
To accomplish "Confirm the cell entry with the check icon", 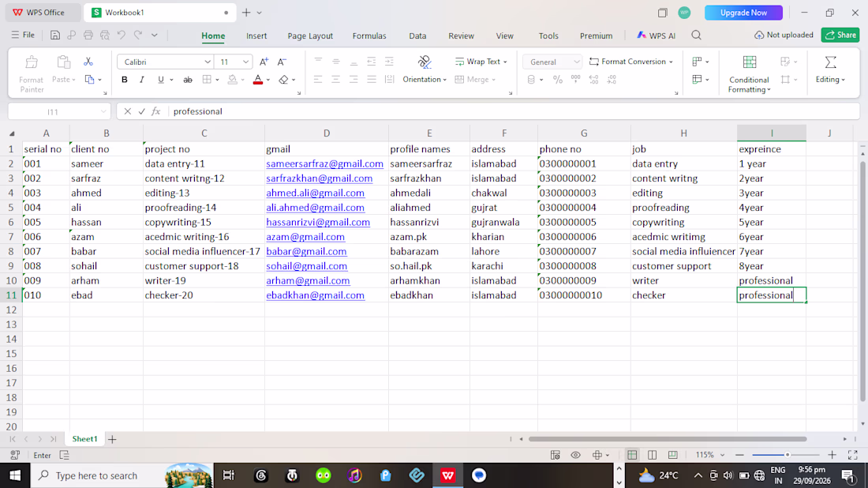I will click(x=142, y=111).
